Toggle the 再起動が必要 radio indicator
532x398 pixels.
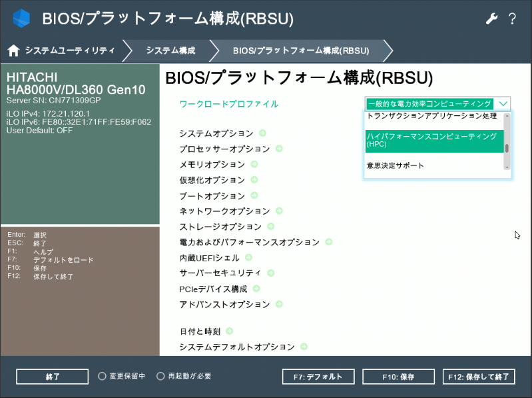(x=160, y=376)
